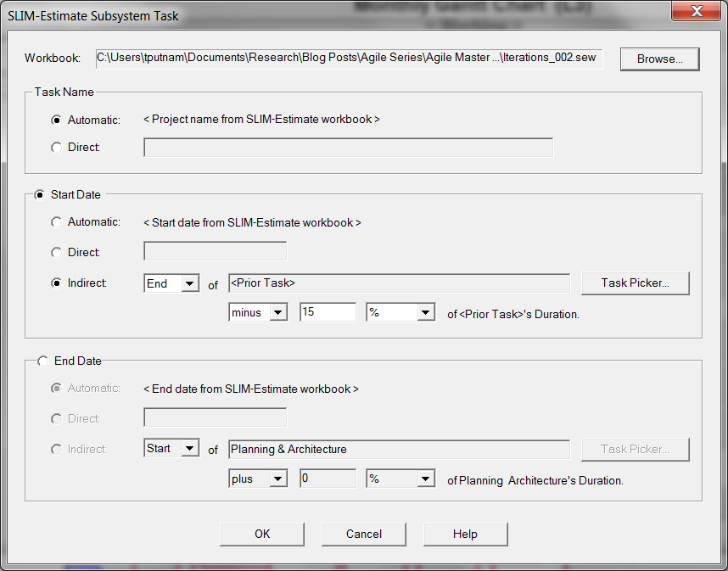Open Task Picker for End Date
This screenshot has height=571, width=728.
tap(636, 450)
